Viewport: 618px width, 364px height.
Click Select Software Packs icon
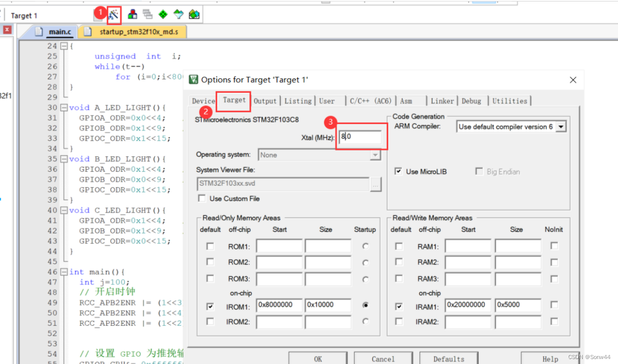[178, 14]
